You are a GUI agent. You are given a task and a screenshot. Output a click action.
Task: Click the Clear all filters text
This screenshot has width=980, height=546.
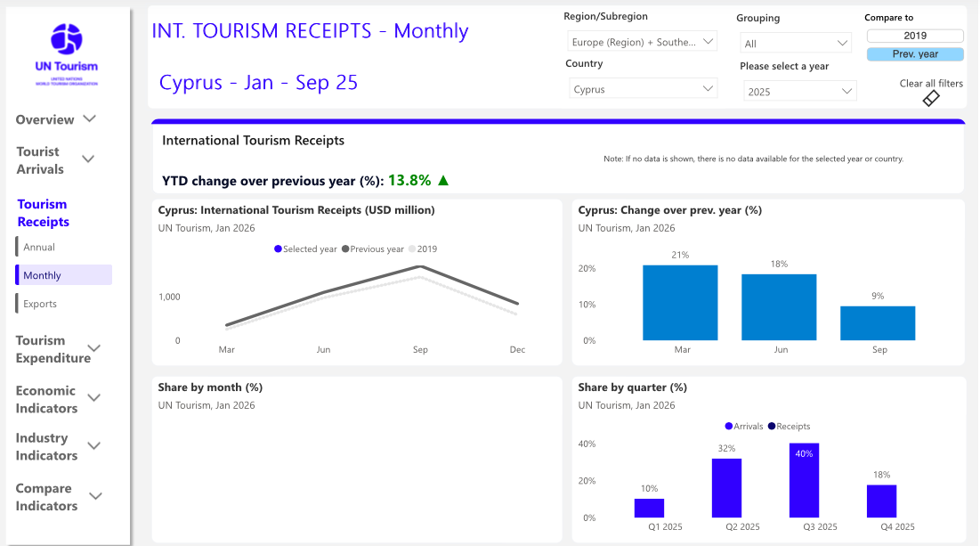931,84
